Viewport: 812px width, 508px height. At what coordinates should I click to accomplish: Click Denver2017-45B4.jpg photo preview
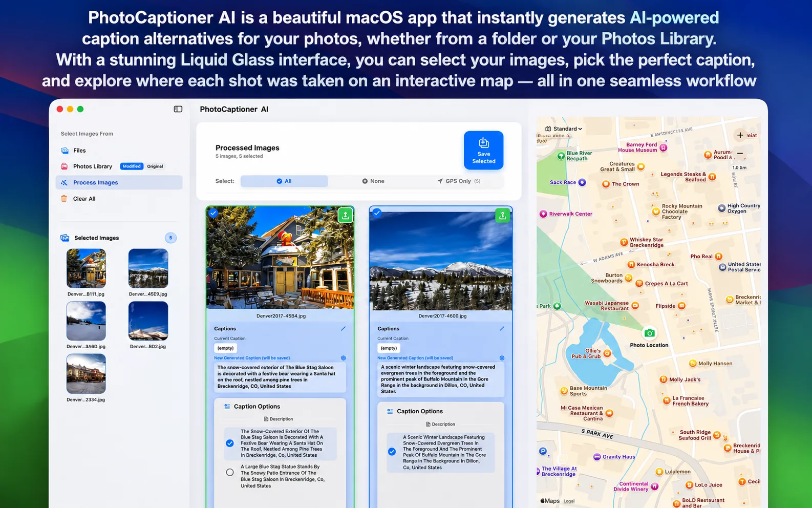[280, 258]
